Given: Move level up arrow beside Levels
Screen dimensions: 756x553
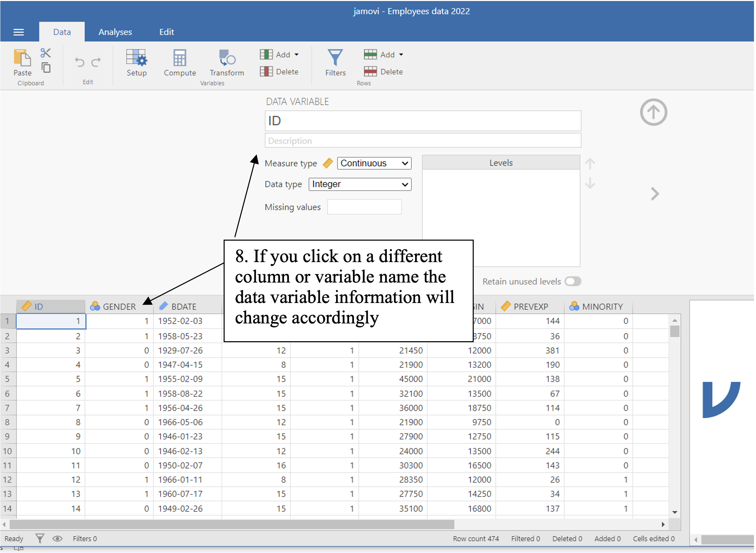Looking at the screenshot, I should (590, 164).
